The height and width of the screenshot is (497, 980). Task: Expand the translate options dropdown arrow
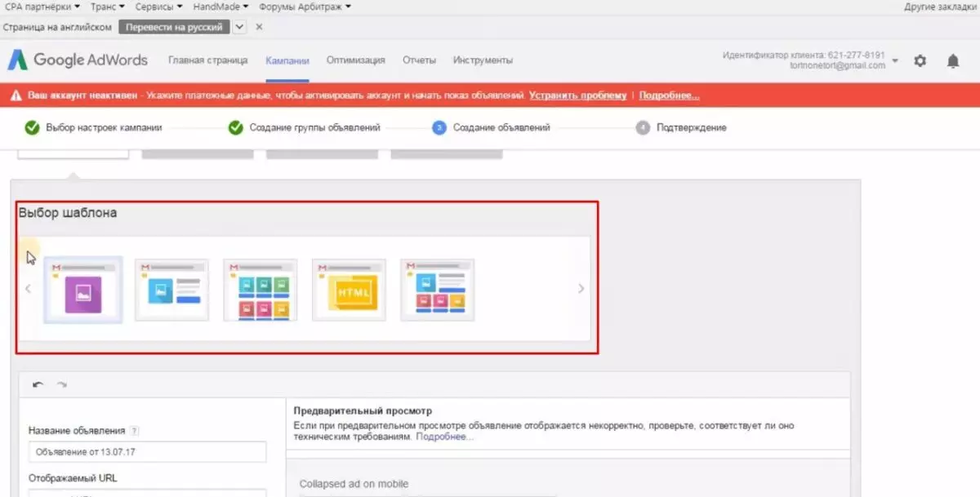[239, 27]
